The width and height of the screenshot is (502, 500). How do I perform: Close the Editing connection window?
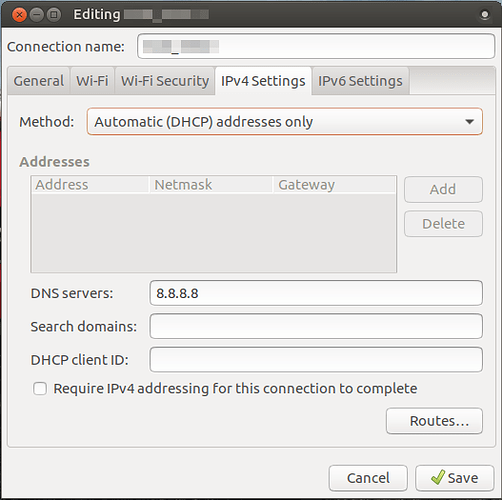click(x=19, y=15)
